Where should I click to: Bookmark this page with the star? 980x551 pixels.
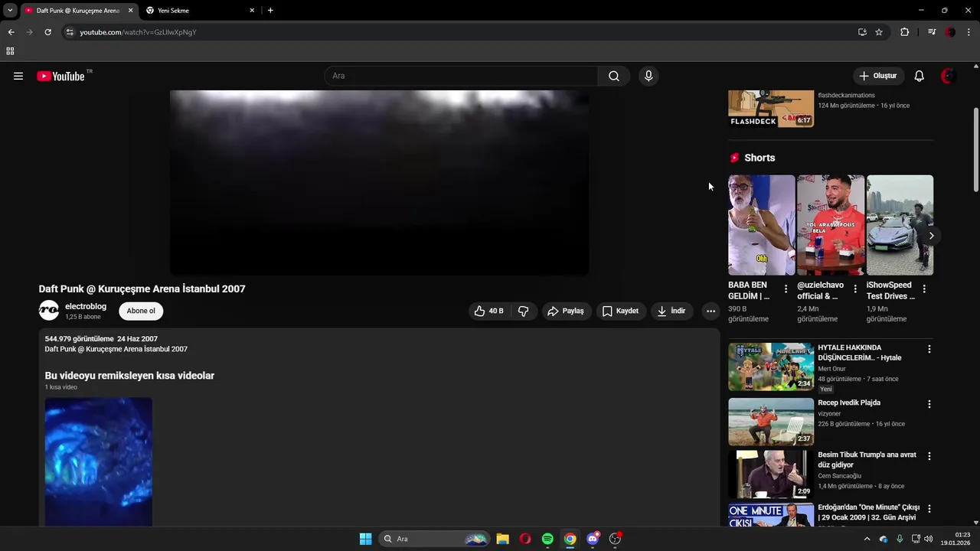(879, 32)
